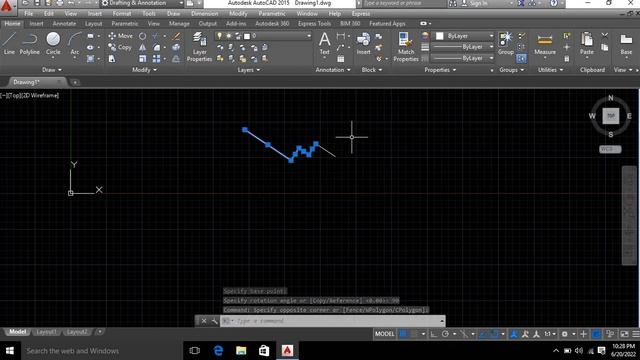Toggle grid display in status bar

point(403,334)
